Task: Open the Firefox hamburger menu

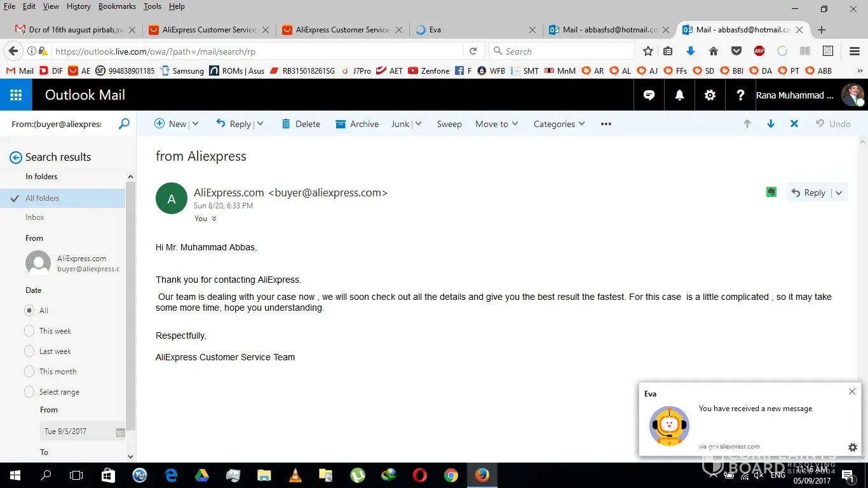Action: [x=855, y=51]
